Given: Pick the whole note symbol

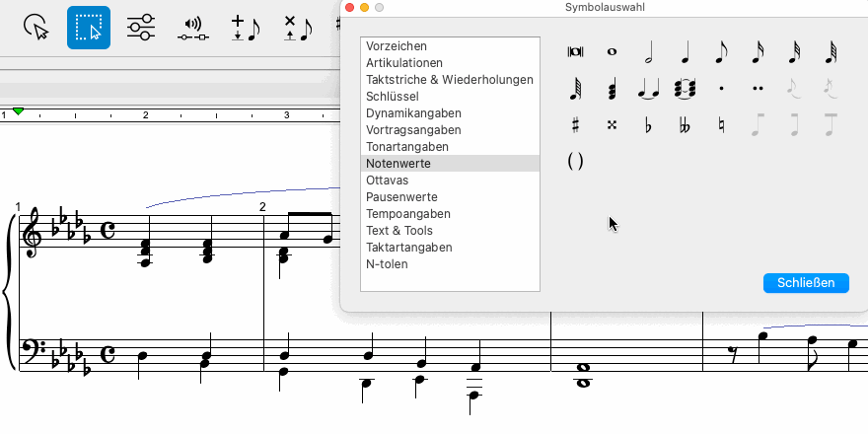Looking at the screenshot, I should [613, 52].
